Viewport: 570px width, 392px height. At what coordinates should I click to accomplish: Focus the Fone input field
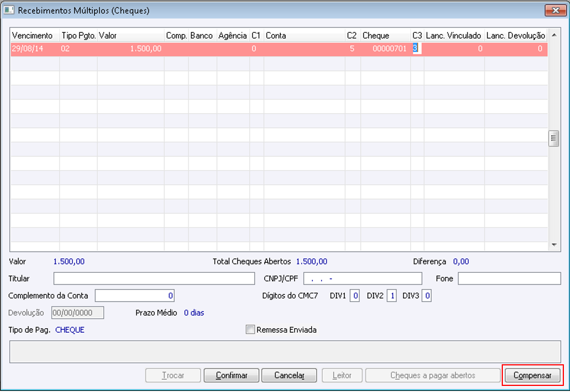pos(510,279)
